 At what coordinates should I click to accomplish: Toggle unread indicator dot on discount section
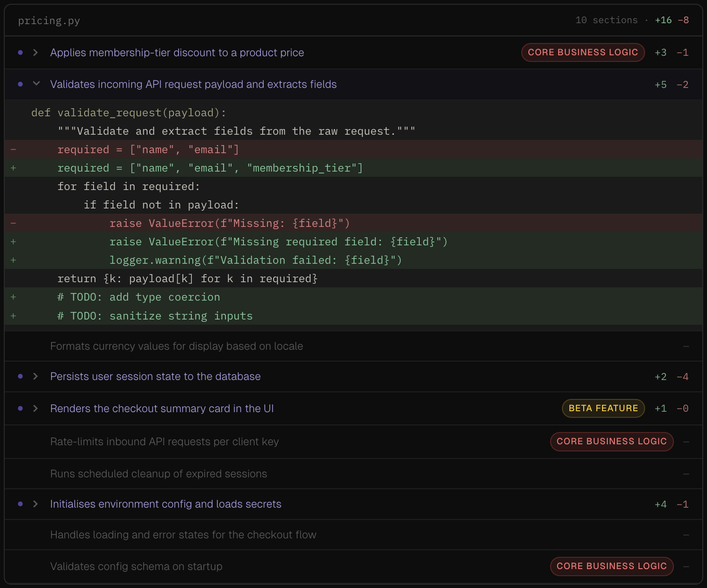(x=19, y=52)
